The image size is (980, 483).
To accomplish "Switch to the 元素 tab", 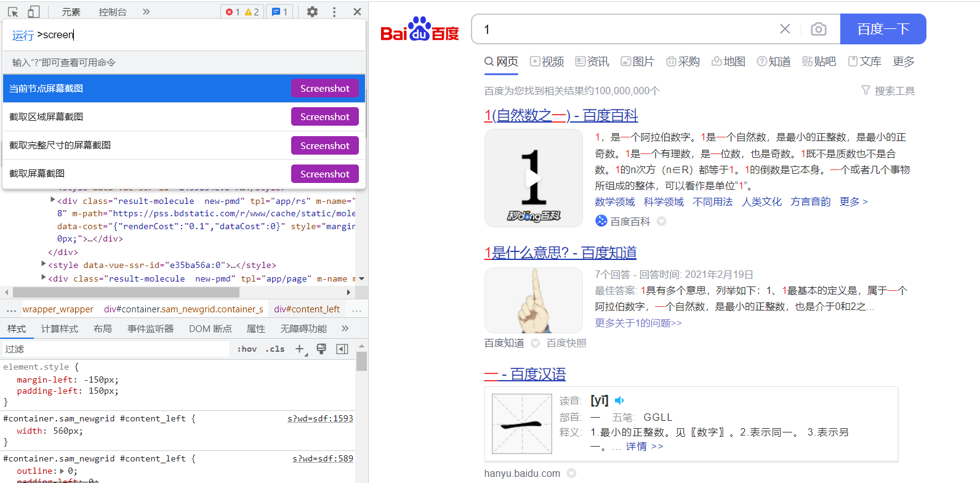I will (71, 12).
